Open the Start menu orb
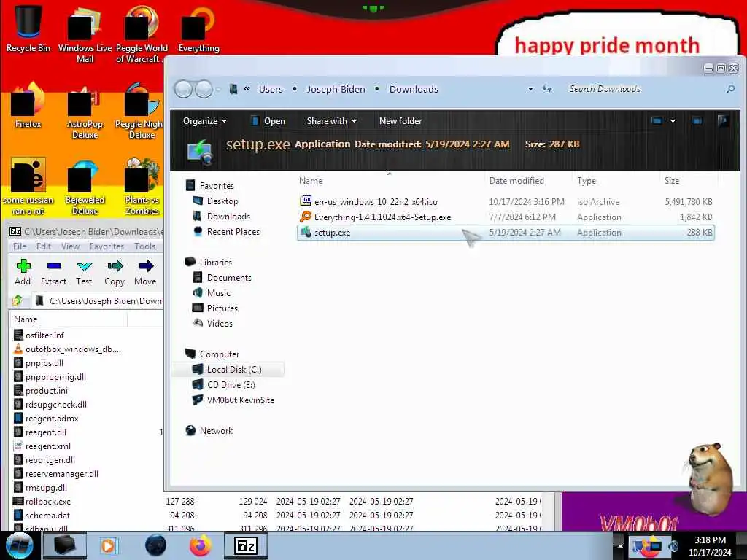 tap(20, 545)
